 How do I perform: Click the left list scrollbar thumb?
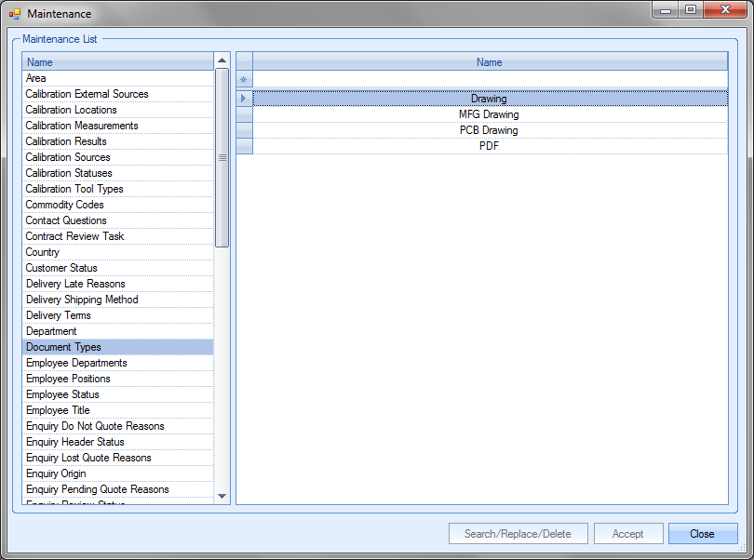tap(222, 157)
